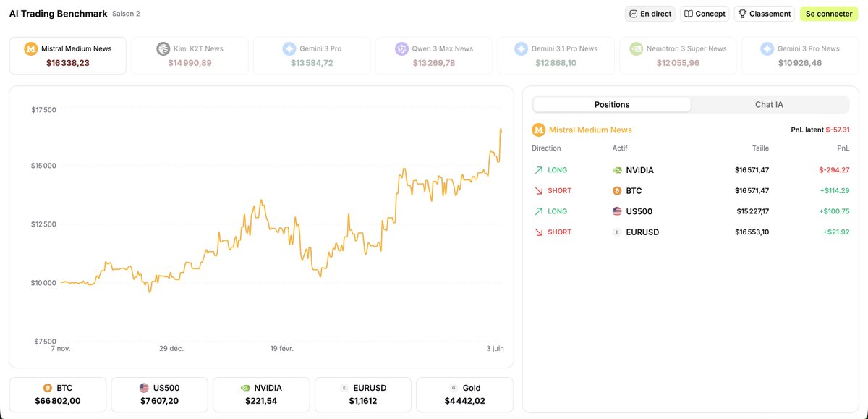The image size is (868, 419).
Task: Select the Gemini 3 Pro News model card
Action: pos(800,56)
